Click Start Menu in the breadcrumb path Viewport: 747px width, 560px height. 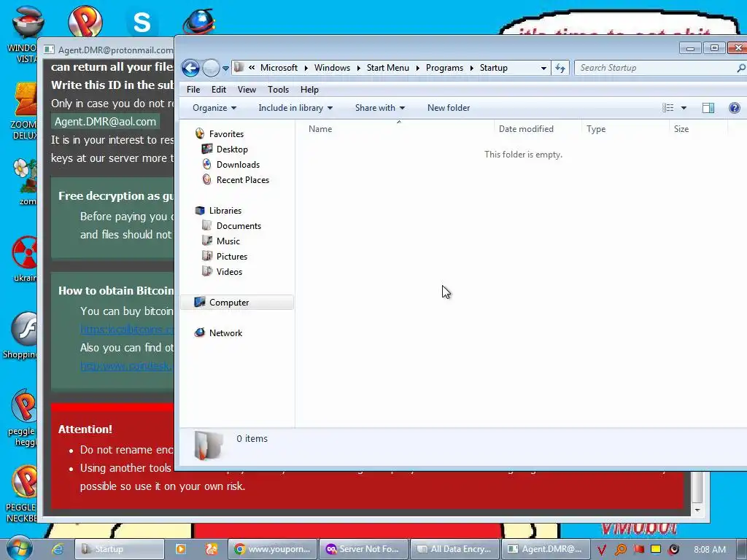point(388,68)
